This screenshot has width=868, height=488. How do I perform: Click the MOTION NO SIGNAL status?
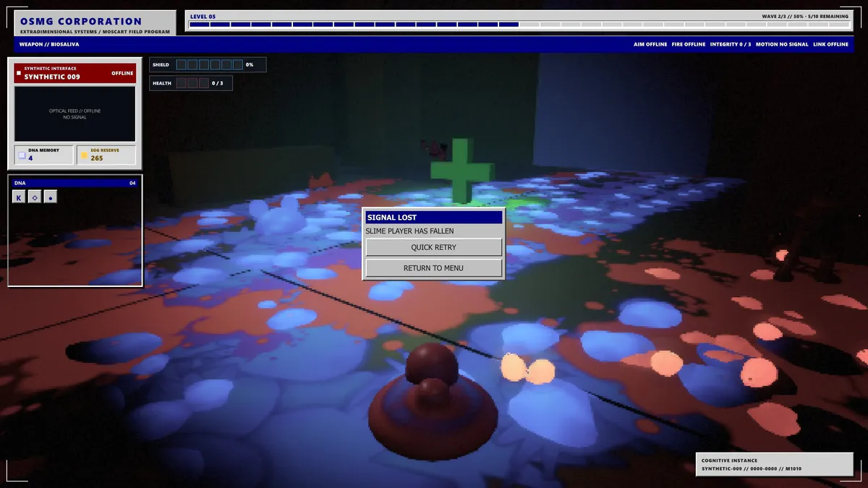tap(782, 44)
